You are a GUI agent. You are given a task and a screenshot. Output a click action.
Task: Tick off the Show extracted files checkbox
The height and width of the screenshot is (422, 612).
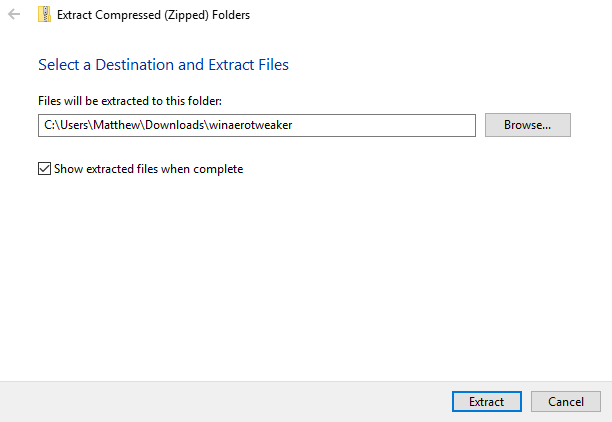click(x=44, y=169)
